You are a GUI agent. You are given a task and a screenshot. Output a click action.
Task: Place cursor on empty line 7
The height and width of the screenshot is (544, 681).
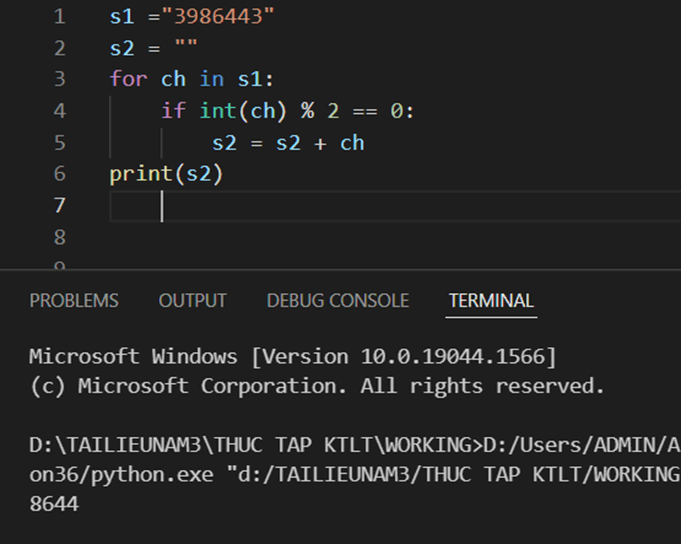(300, 206)
